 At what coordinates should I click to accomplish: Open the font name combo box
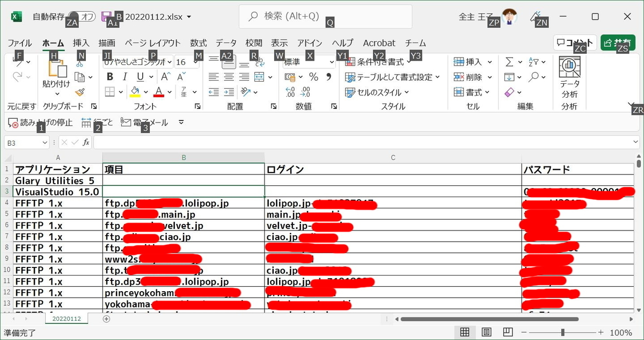[138, 62]
